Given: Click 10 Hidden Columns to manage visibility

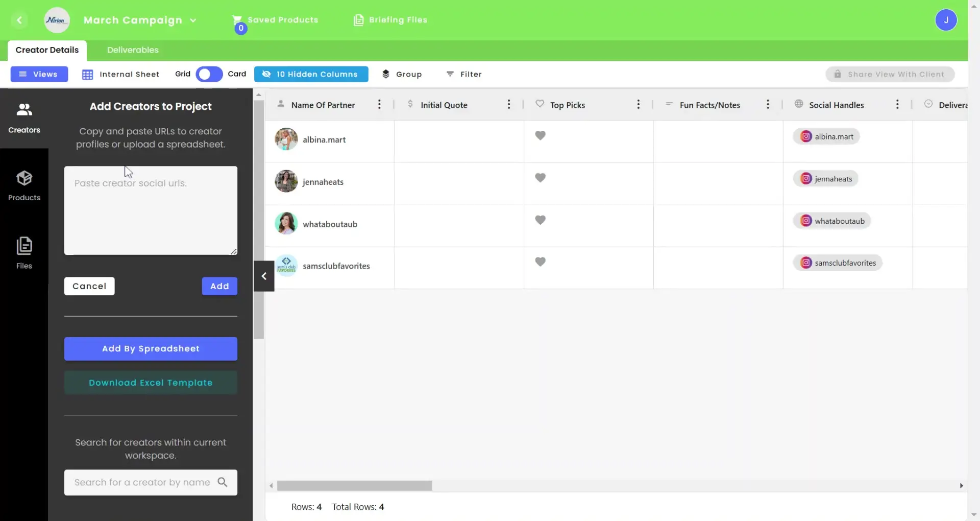Looking at the screenshot, I should pyautogui.click(x=311, y=74).
